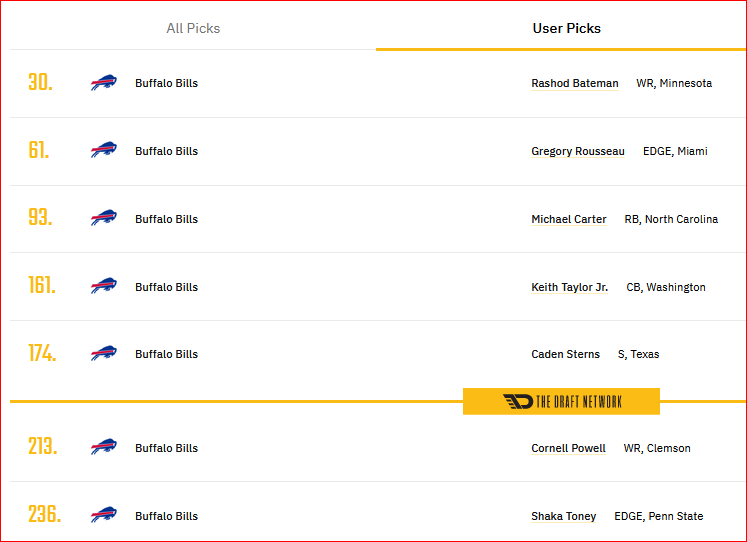Screen dimensions: 747x542
Task: Switch to the All Picks tab
Action: [x=193, y=28]
